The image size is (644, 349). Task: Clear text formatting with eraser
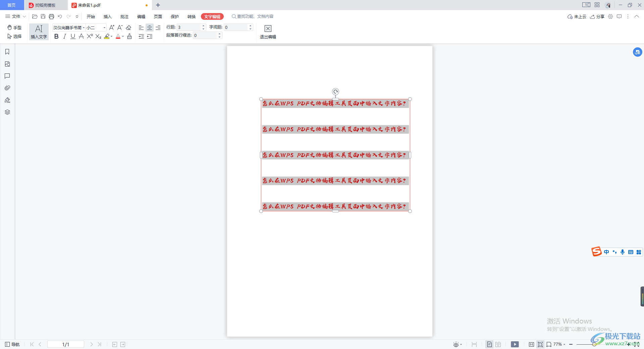coord(128,28)
